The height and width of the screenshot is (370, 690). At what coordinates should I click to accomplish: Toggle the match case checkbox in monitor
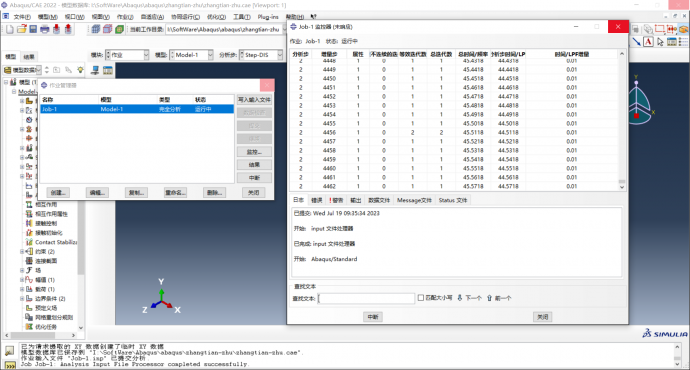(421, 298)
